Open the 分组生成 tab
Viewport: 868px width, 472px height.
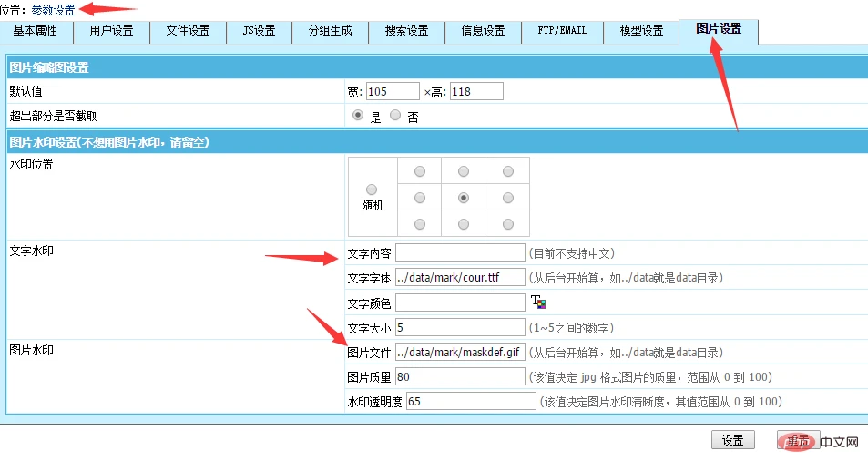tap(330, 31)
